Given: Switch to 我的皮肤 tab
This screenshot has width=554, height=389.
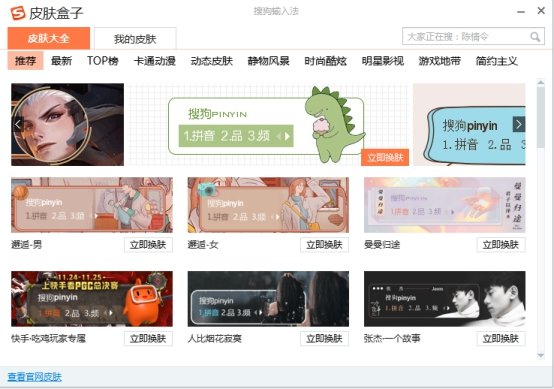Looking at the screenshot, I should coord(135,39).
